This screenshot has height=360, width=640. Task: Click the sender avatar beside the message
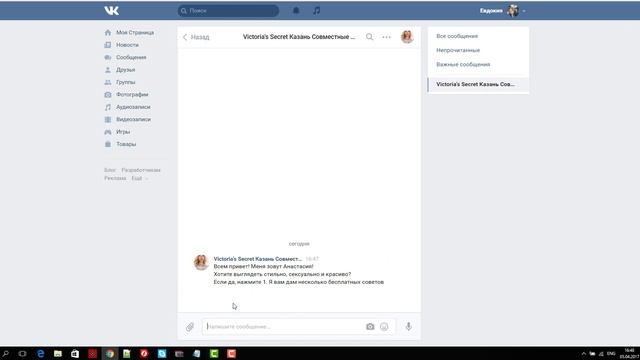[201, 262]
